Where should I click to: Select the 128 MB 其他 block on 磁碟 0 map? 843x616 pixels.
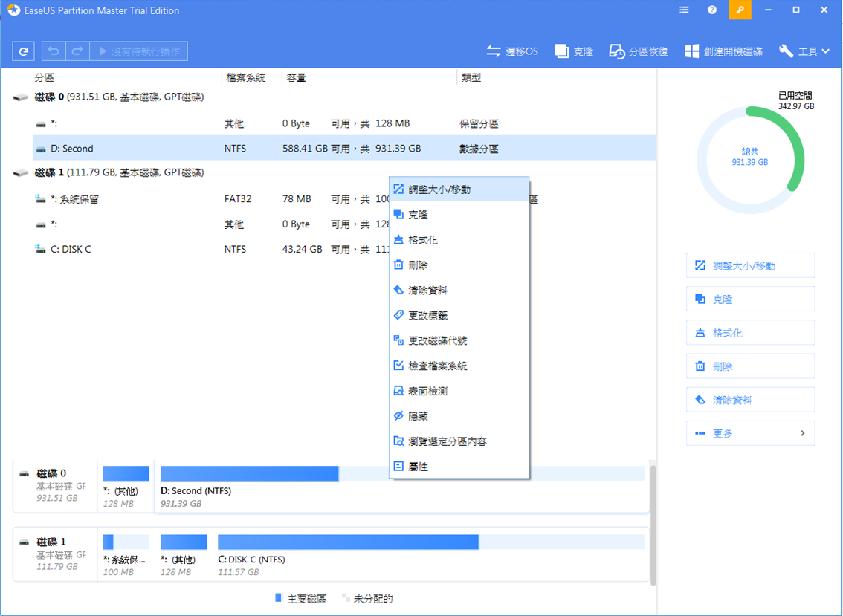pyautogui.click(x=126, y=487)
